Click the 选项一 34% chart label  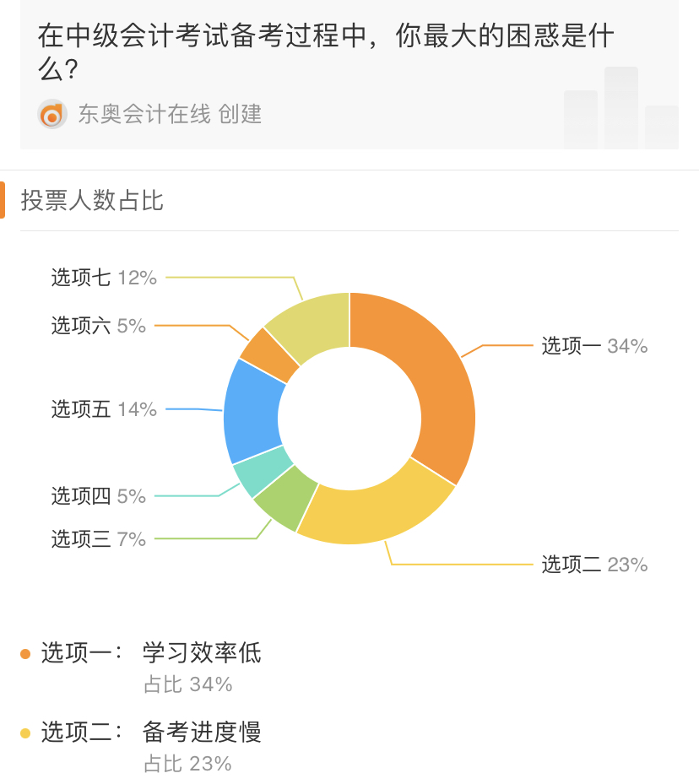point(594,345)
